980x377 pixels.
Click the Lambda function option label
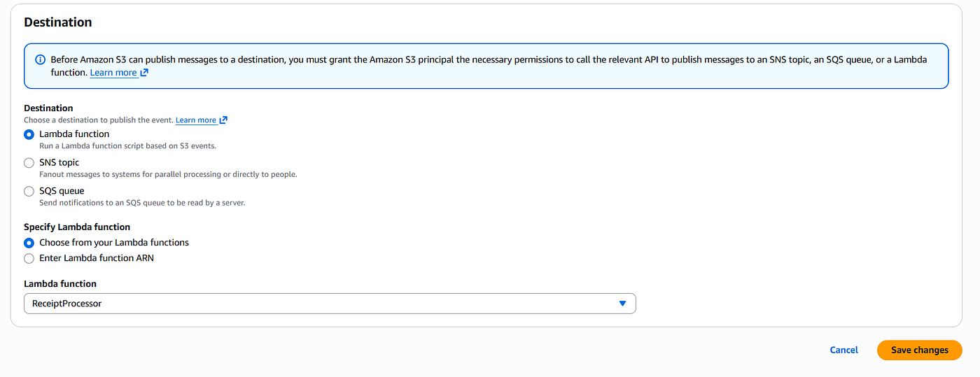[x=74, y=134]
